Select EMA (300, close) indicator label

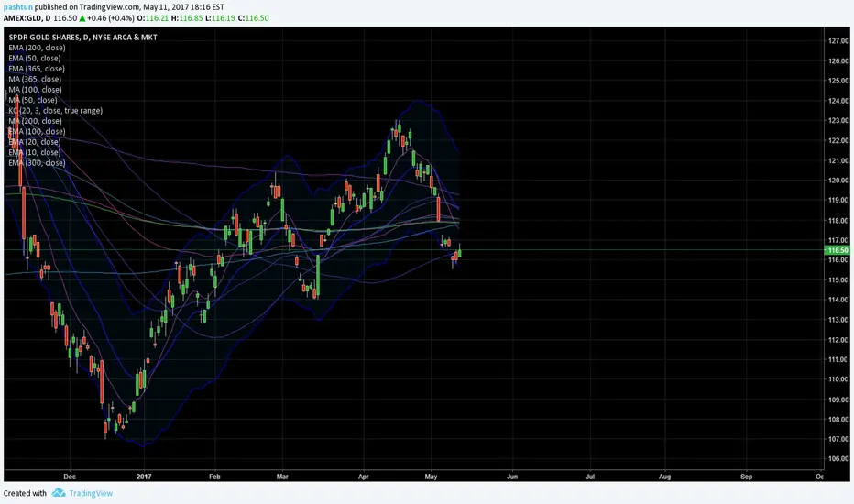37,162
